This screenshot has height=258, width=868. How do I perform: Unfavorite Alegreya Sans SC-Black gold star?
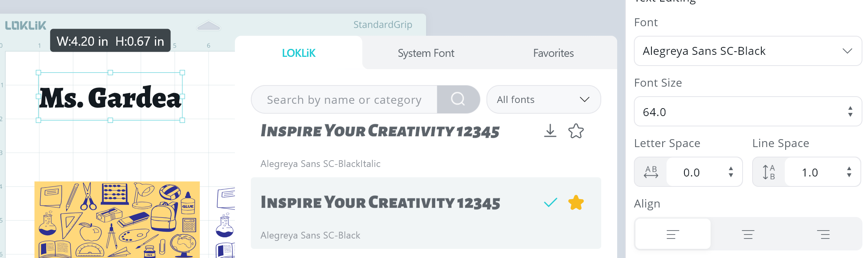tap(576, 202)
